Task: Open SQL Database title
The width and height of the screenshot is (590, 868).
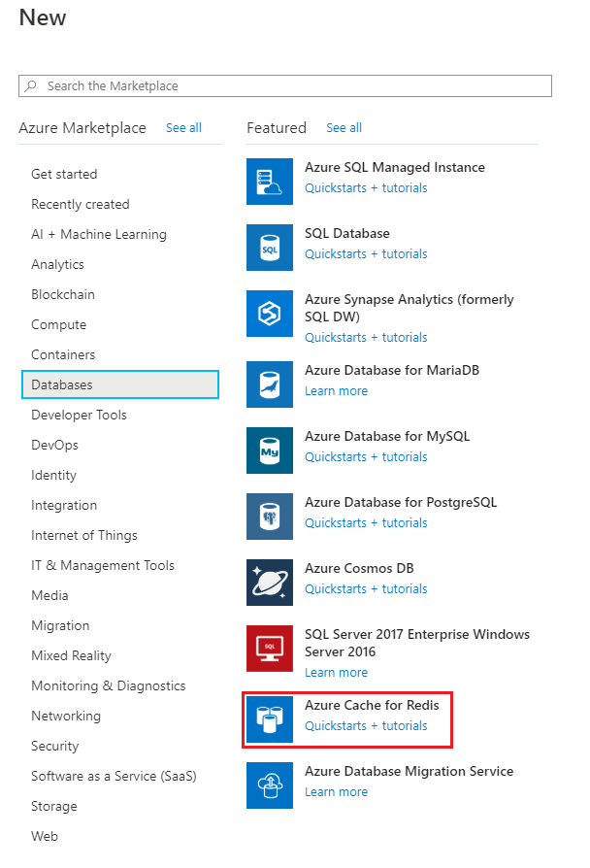Action: (347, 233)
